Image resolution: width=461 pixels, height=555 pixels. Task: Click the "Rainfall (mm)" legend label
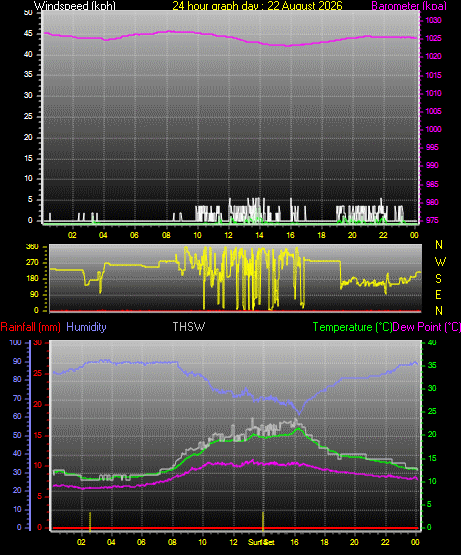[x=30, y=327]
